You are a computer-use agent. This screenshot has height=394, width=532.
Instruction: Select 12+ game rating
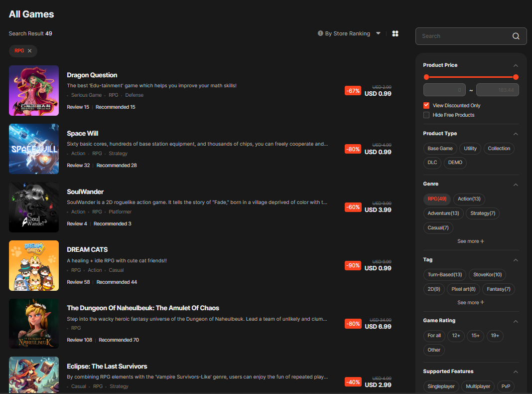tap(456, 336)
